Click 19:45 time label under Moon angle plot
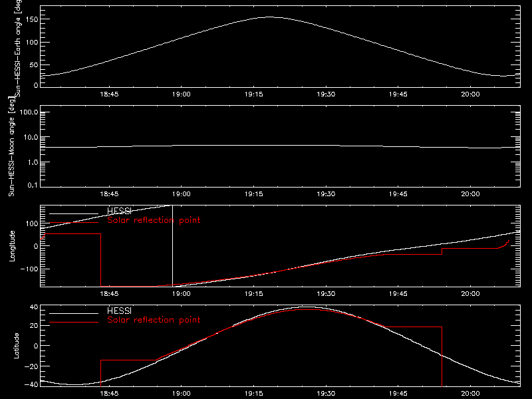532x399 pixels. pyautogui.click(x=398, y=194)
